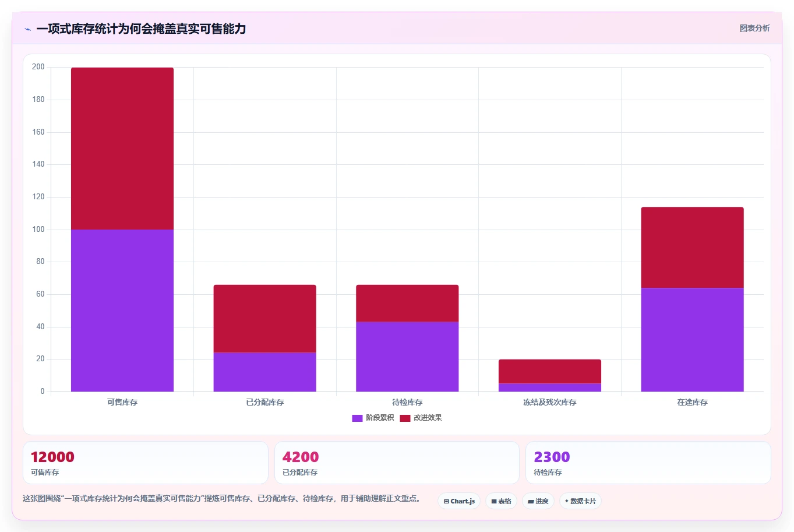Open the 12000 可售库存 data card
This screenshot has height=532, width=794.
(x=146, y=463)
